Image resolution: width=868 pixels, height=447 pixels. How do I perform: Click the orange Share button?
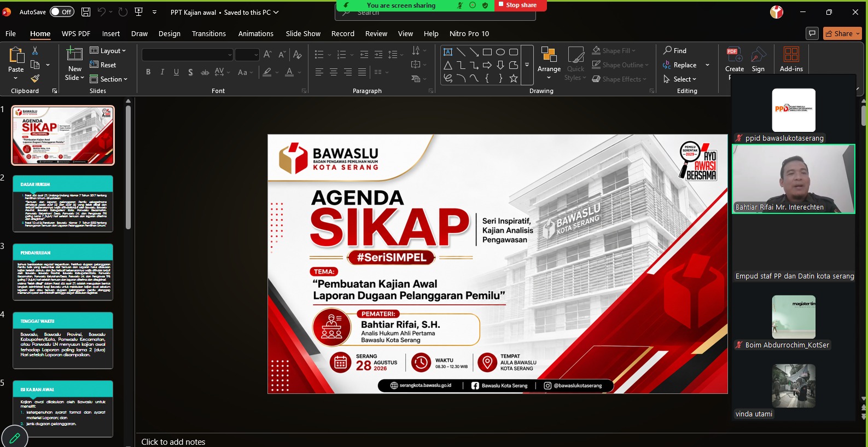coord(842,33)
